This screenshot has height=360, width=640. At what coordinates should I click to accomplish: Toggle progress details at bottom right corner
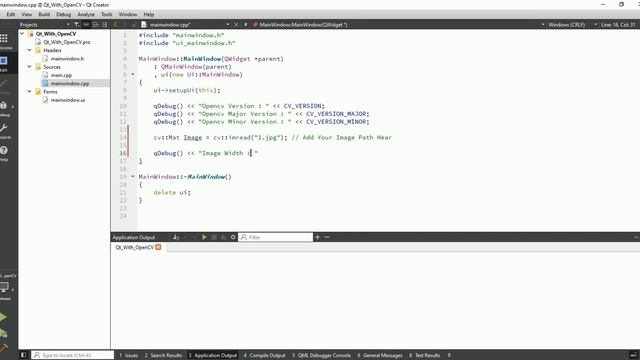tap(633, 355)
